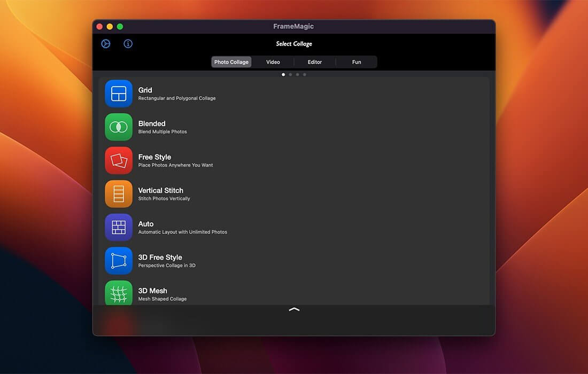588x374 pixels.
Task: Advance pages via the first indicator dot
Action: (x=283, y=74)
